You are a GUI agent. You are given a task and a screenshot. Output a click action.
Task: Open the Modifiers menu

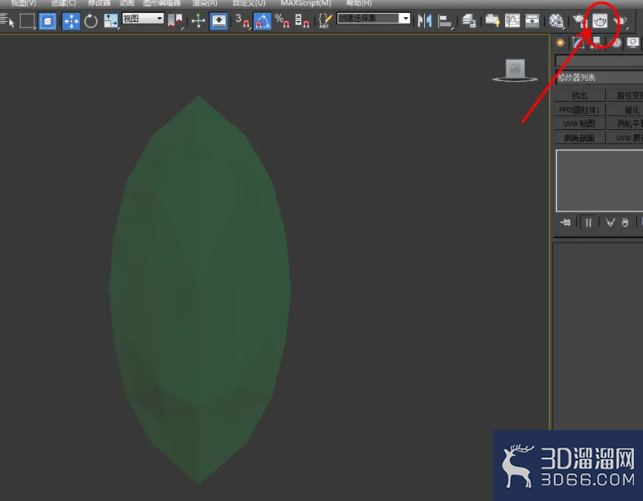coord(99,3)
